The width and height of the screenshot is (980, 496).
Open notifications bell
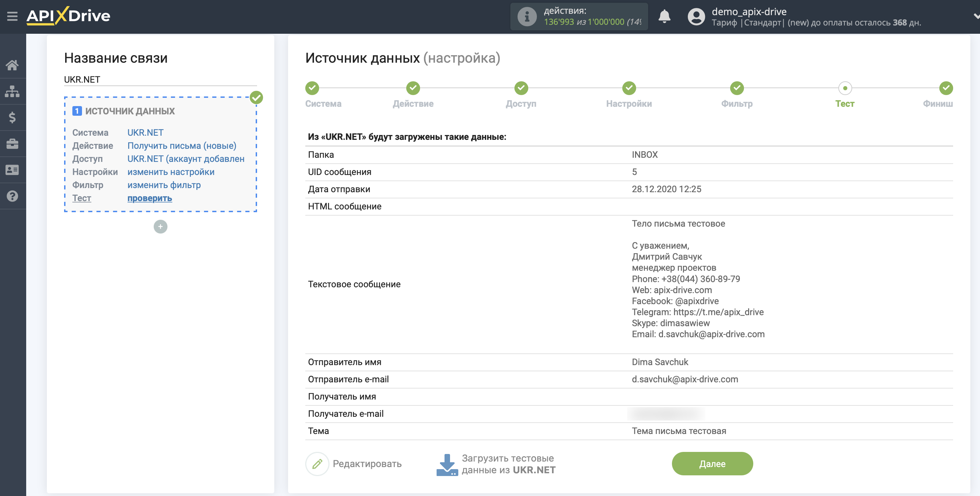(664, 16)
